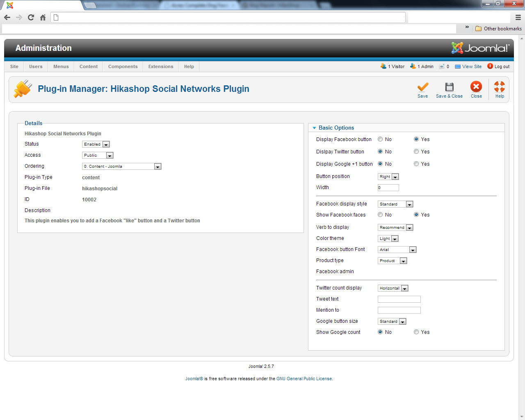Go to browser home page
This screenshot has width=525, height=420.
coord(43,17)
